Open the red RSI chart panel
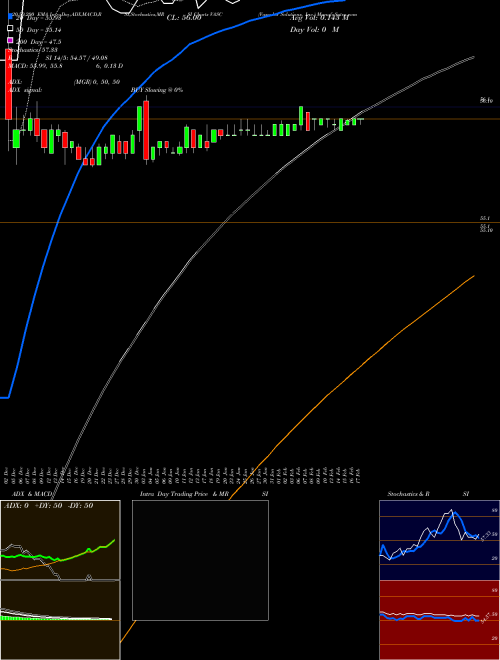 [x=439, y=620]
